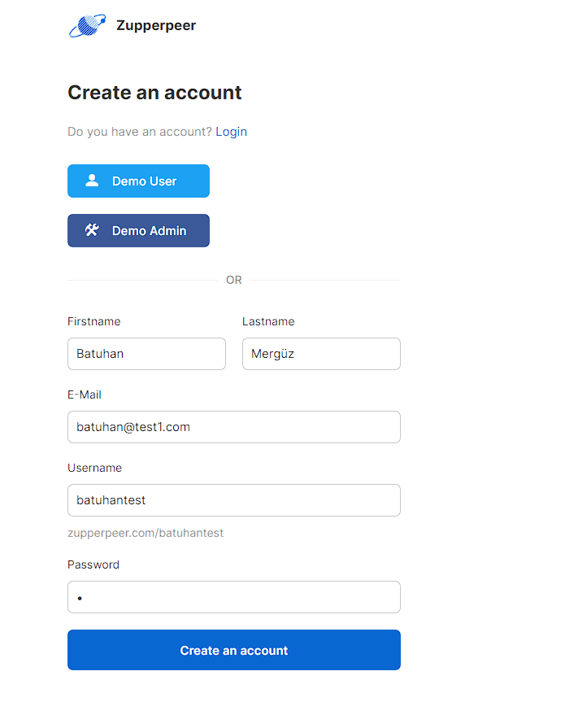Image resolution: width=578 pixels, height=728 pixels.
Task: Click the Zupperpeer planet logo icon
Action: (87, 25)
